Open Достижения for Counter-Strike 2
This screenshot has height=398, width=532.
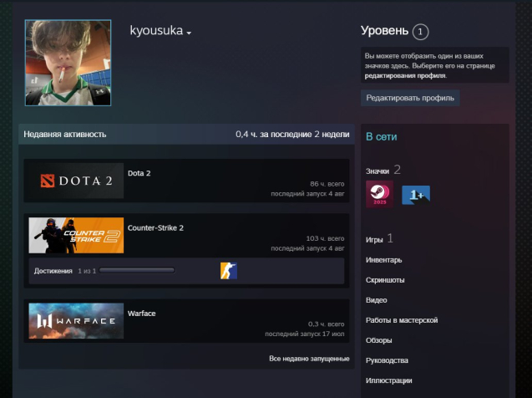(53, 271)
